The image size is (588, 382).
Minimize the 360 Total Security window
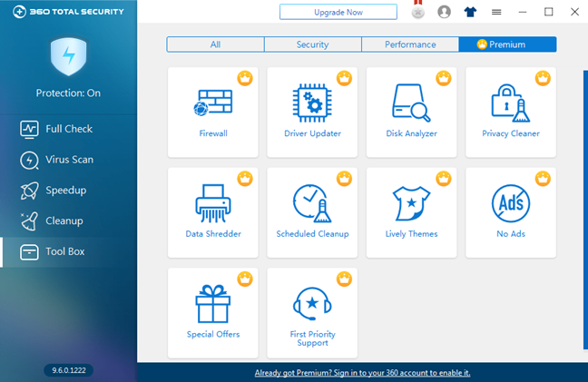coord(523,12)
